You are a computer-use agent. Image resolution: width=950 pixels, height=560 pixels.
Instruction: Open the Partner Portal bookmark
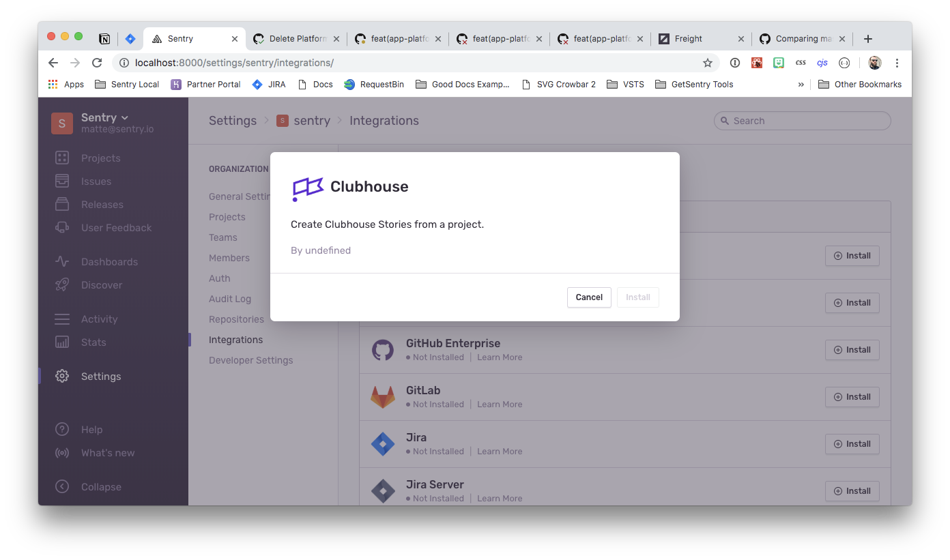coord(206,85)
